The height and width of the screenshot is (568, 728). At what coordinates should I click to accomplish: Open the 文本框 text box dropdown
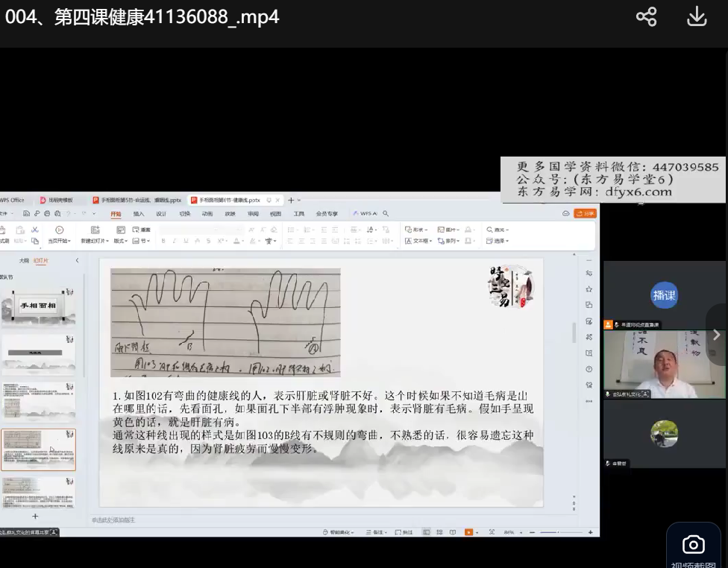coord(419,241)
